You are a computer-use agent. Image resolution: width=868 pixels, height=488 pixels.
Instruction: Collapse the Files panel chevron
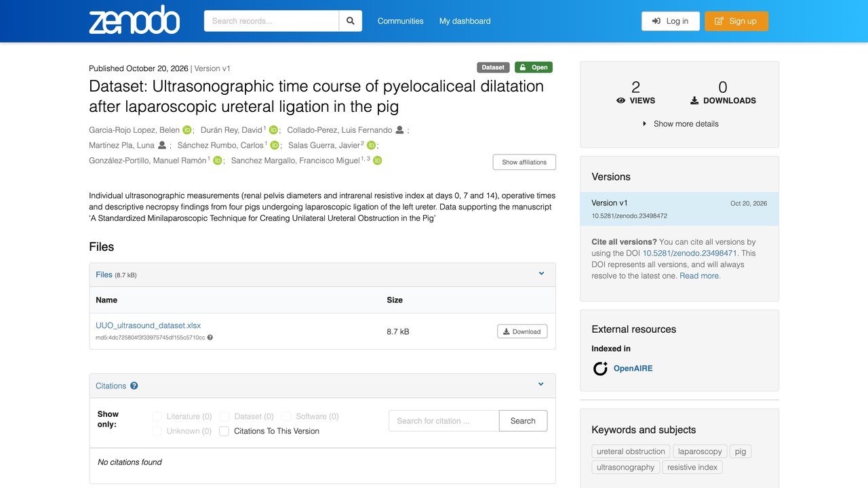(542, 274)
